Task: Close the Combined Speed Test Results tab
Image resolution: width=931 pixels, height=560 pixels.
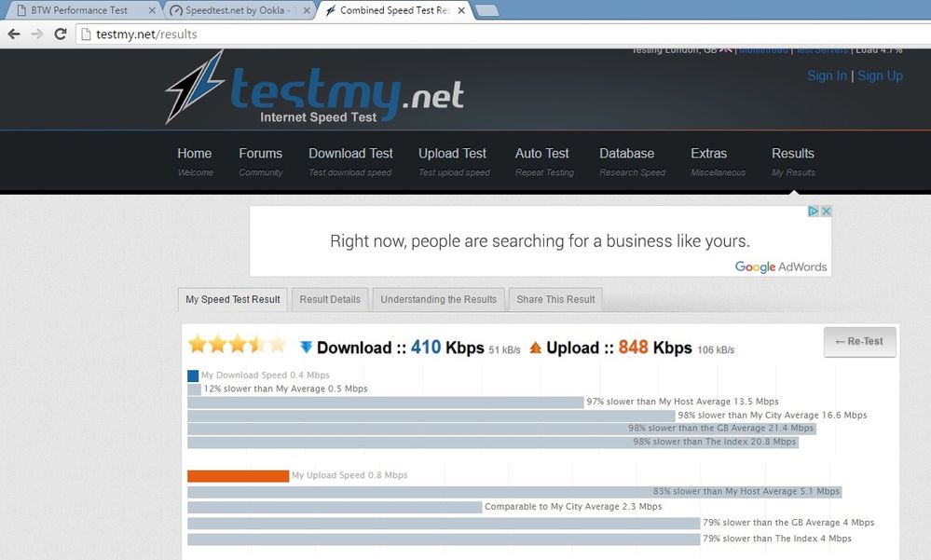Action: click(461, 10)
